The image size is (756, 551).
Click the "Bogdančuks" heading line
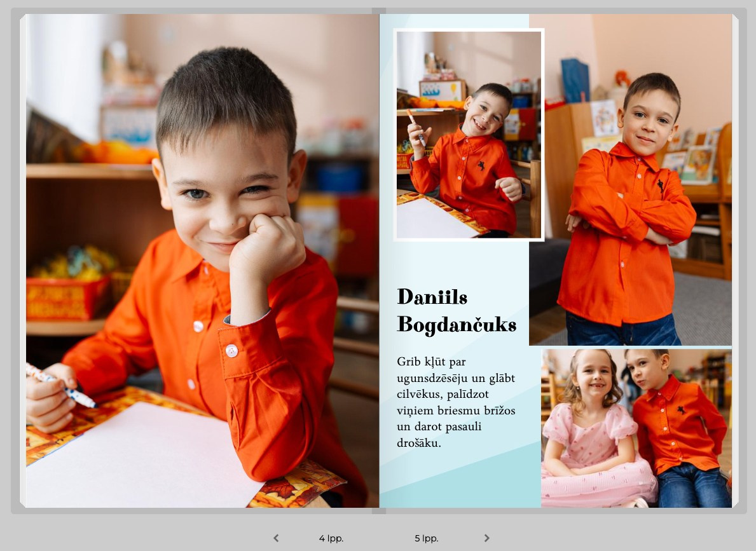(x=457, y=325)
